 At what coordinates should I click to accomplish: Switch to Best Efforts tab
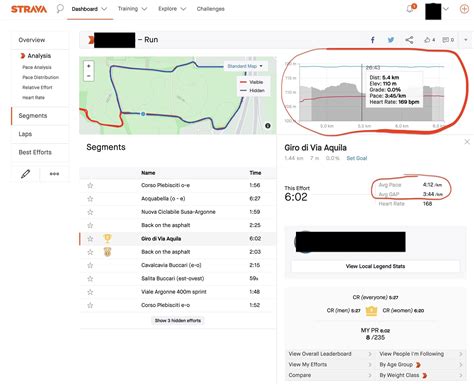pyautogui.click(x=35, y=152)
